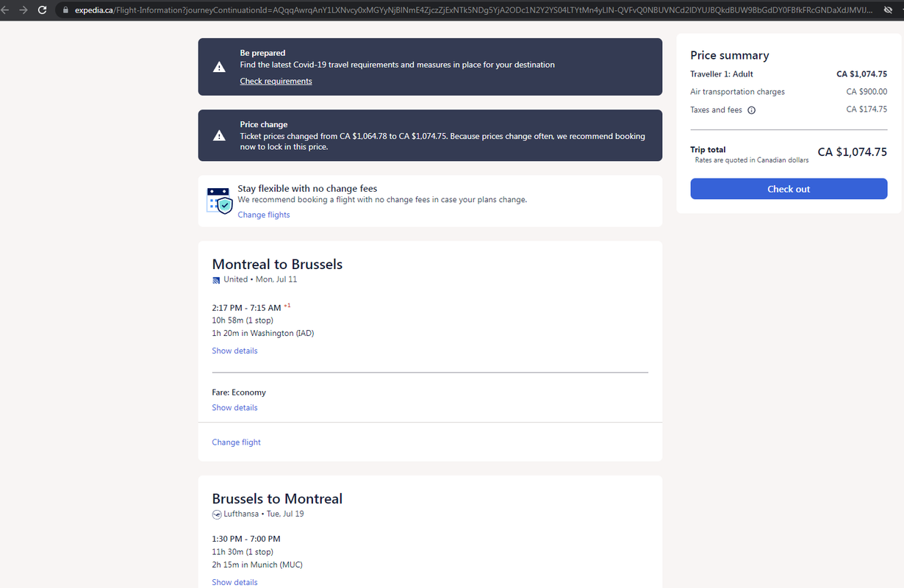This screenshot has height=588, width=904.
Task: Click the Brussels to Montreal heading
Action: pyautogui.click(x=277, y=498)
